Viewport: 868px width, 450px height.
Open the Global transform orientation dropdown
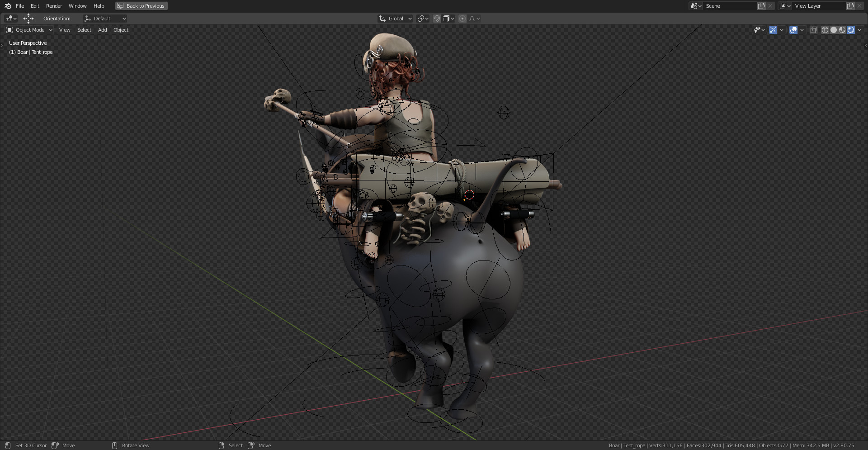(396, 19)
